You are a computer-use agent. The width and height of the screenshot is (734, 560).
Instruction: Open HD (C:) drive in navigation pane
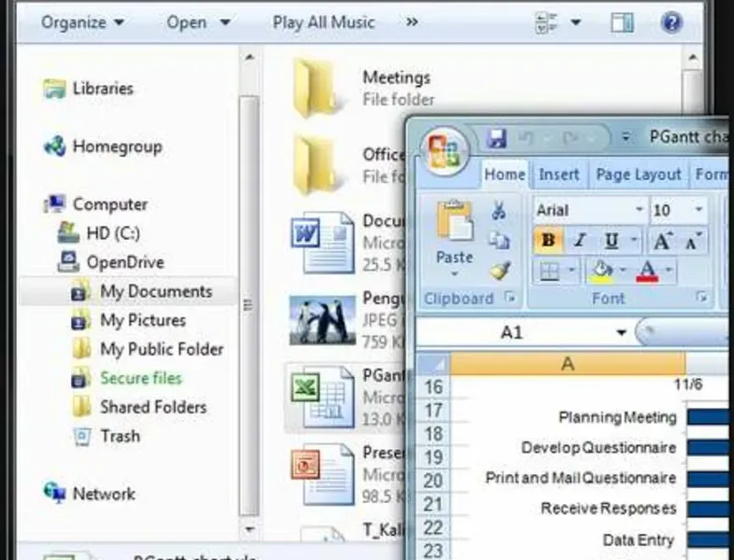99,233
